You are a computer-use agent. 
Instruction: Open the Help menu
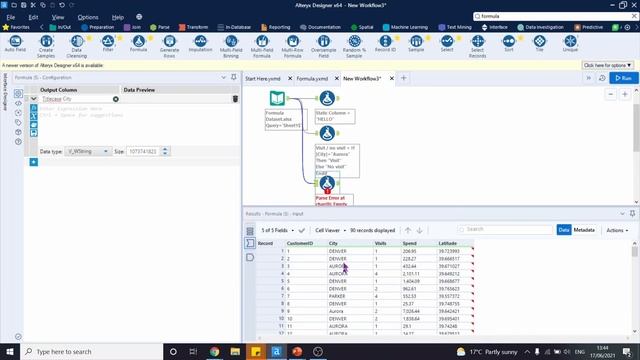point(118,17)
